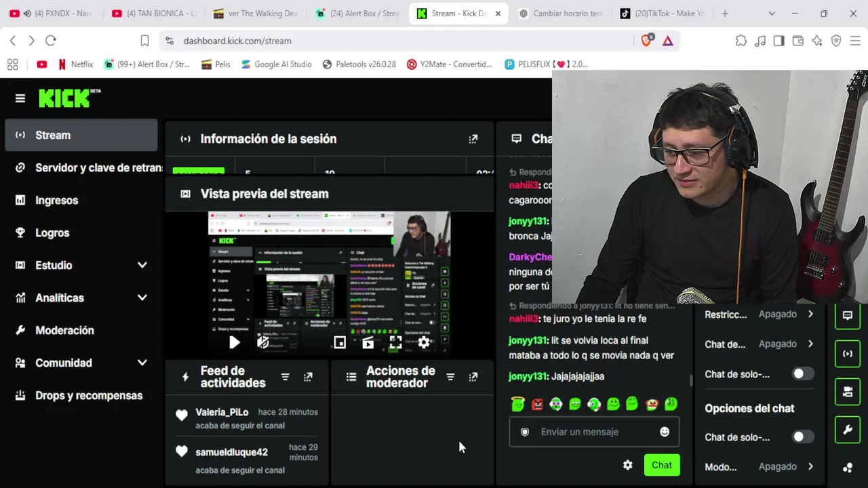
Task: Open the wrench tools shortcut in right rail
Action: click(848, 430)
